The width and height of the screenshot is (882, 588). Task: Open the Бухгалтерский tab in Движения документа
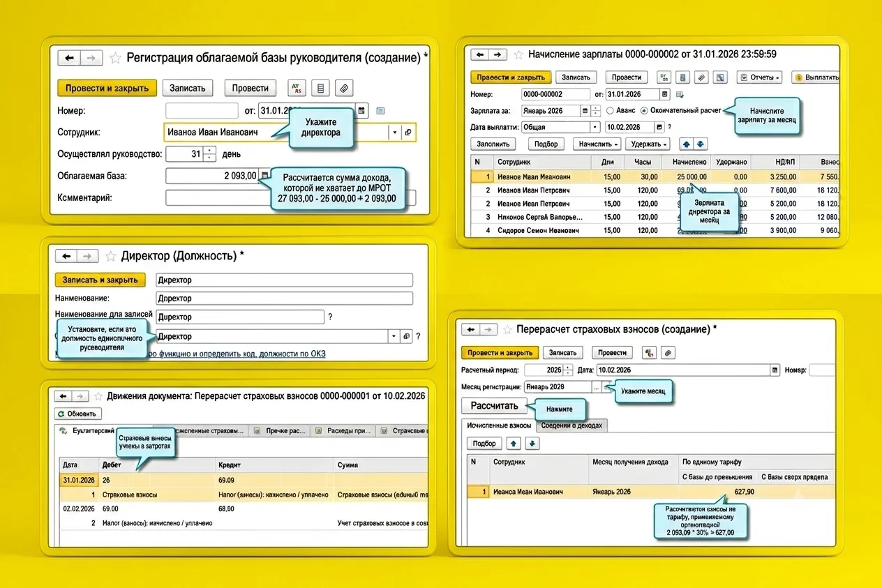(x=89, y=431)
